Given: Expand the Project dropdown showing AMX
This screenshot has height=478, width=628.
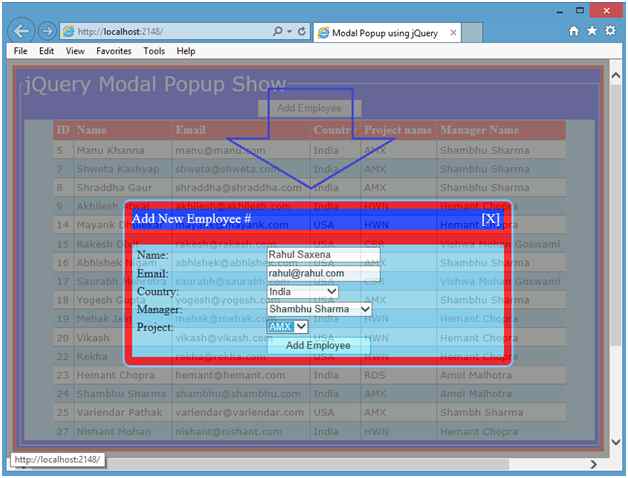Looking at the screenshot, I should coord(287,327).
